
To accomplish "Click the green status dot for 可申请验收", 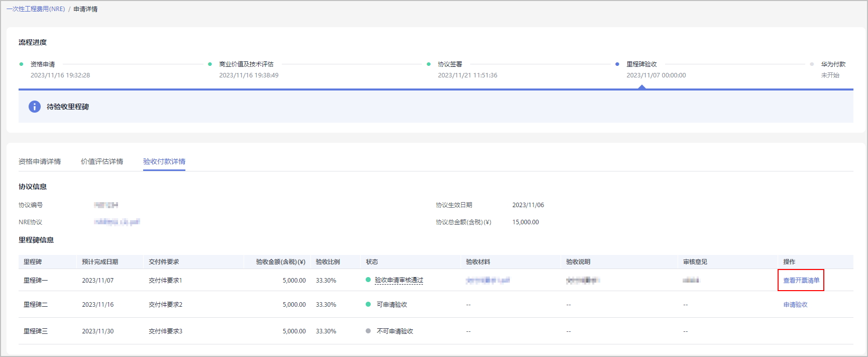I will point(368,304).
